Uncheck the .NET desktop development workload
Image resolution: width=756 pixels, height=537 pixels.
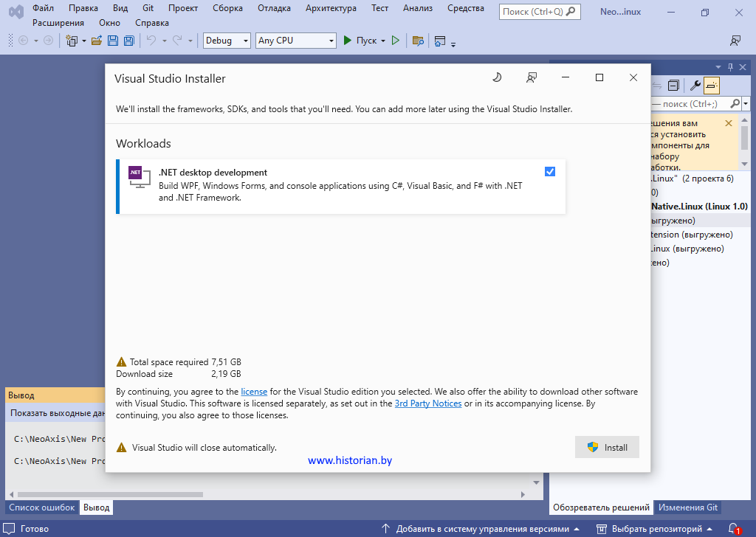click(550, 172)
